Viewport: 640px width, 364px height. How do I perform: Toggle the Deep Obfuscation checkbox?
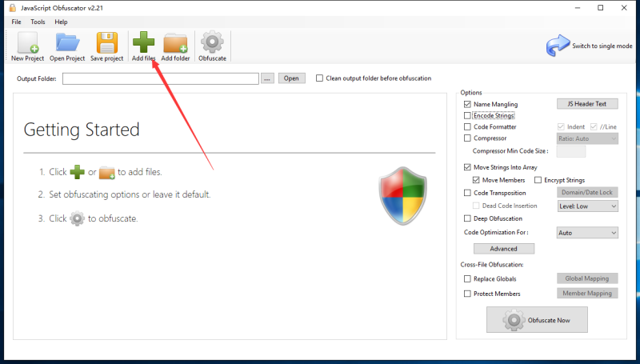467,218
